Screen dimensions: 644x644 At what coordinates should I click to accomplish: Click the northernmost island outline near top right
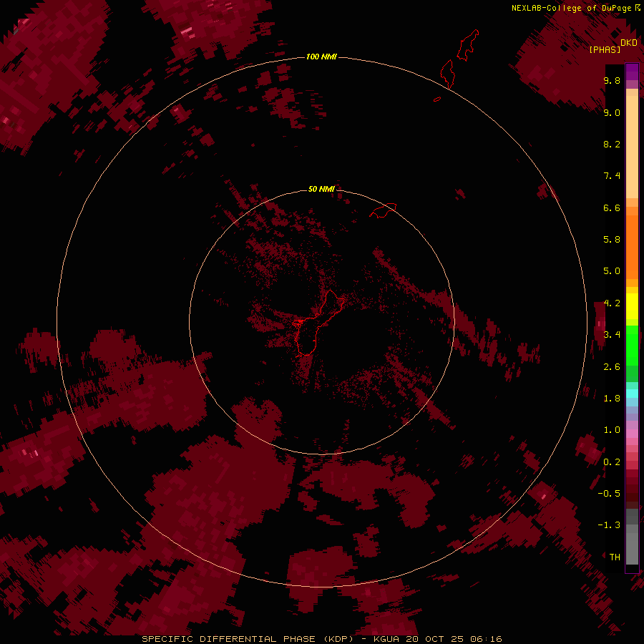coord(468,45)
